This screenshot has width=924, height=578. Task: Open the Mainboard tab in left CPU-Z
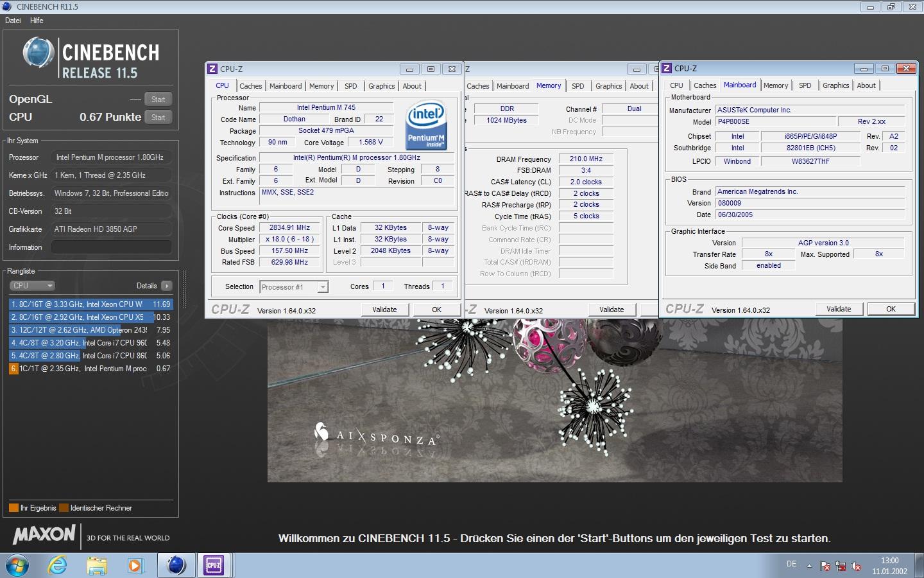pos(286,86)
